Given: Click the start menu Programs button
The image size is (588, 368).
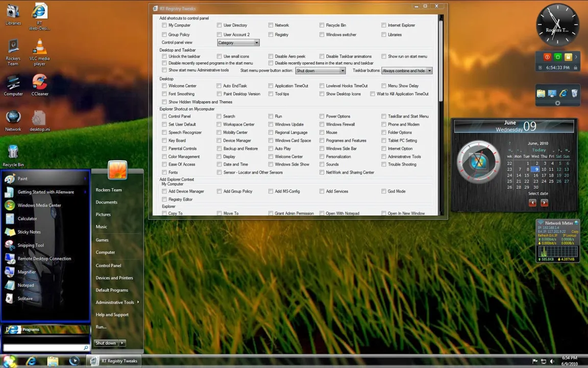Looking at the screenshot, I should tap(46, 329).
